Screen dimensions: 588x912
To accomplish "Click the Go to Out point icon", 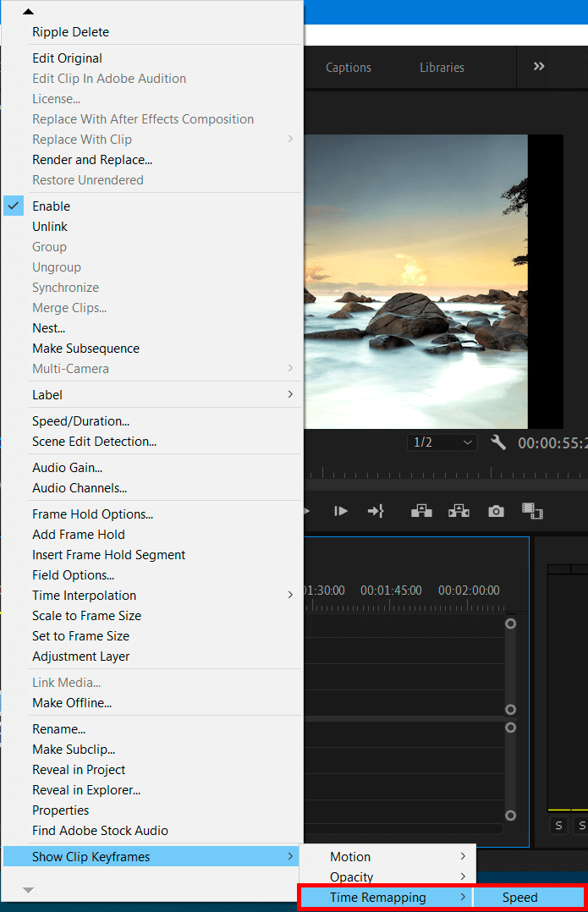I will (x=376, y=511).
